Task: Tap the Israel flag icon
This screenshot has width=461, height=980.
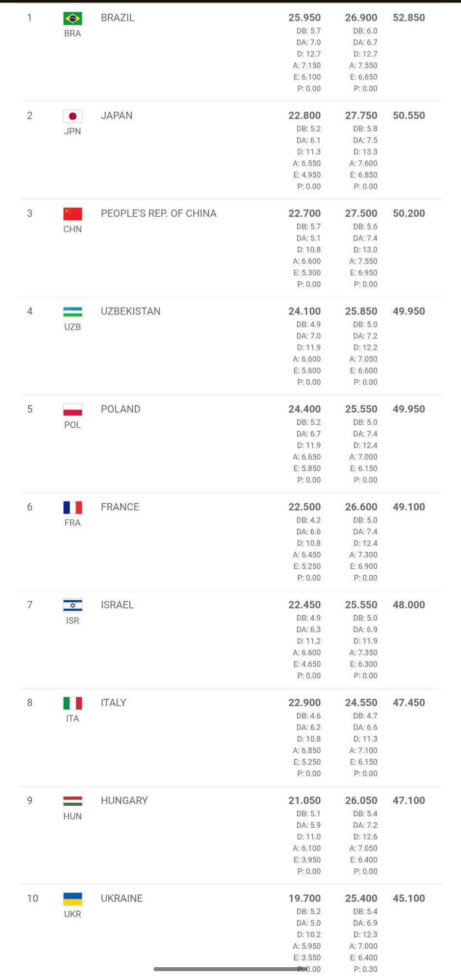Action: 73,605
